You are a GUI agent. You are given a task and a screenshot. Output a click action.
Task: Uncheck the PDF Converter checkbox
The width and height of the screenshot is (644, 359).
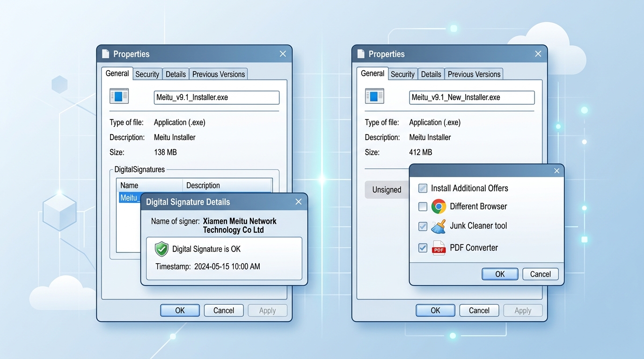[x=423, y=248]
